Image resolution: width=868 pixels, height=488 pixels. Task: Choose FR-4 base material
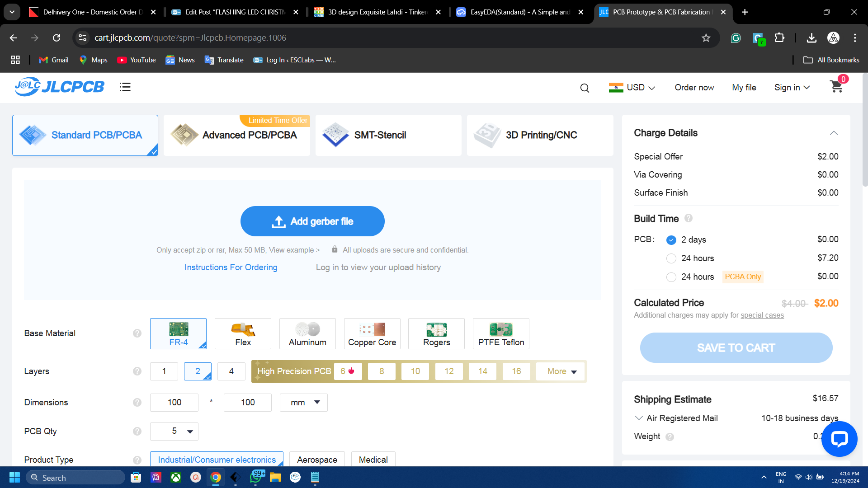pos(178,334)
